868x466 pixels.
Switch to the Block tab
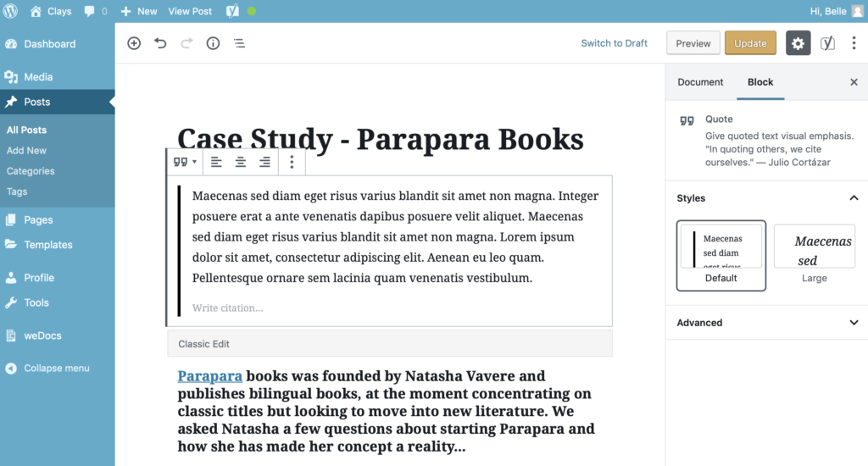[760, 82]
